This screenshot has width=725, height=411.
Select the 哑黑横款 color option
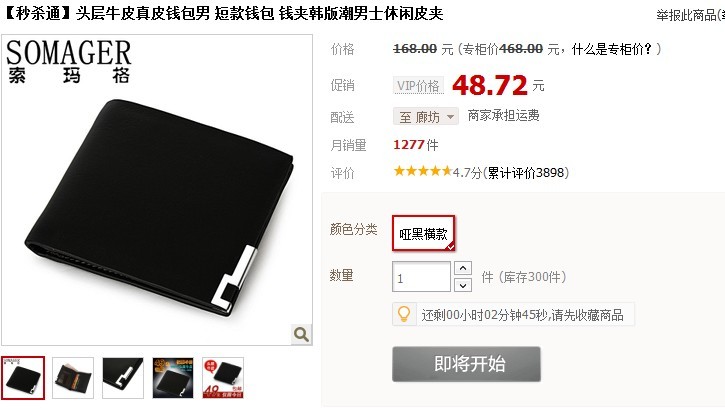click(x=424, y=233)
